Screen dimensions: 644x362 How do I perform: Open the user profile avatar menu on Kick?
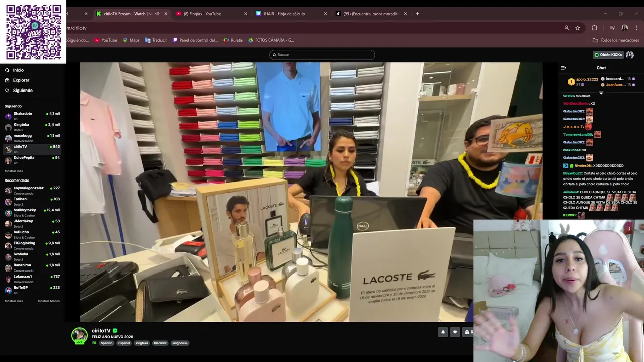(x=630, y=55)
